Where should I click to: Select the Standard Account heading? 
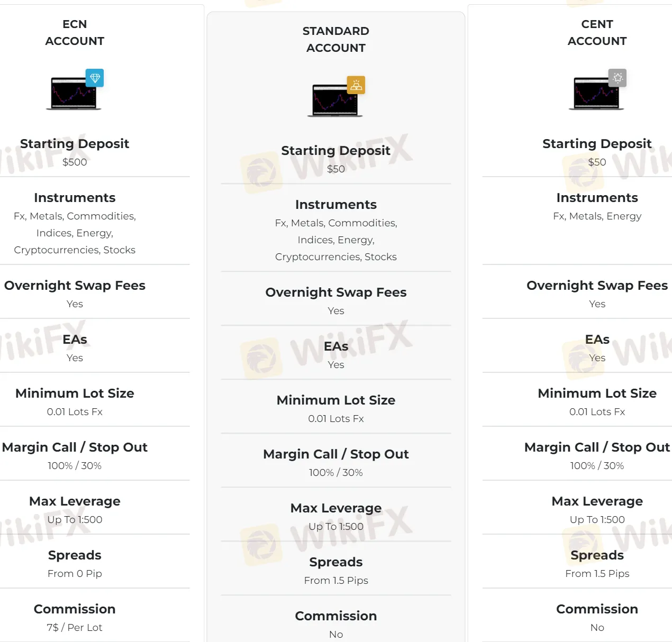coord(336,40)
